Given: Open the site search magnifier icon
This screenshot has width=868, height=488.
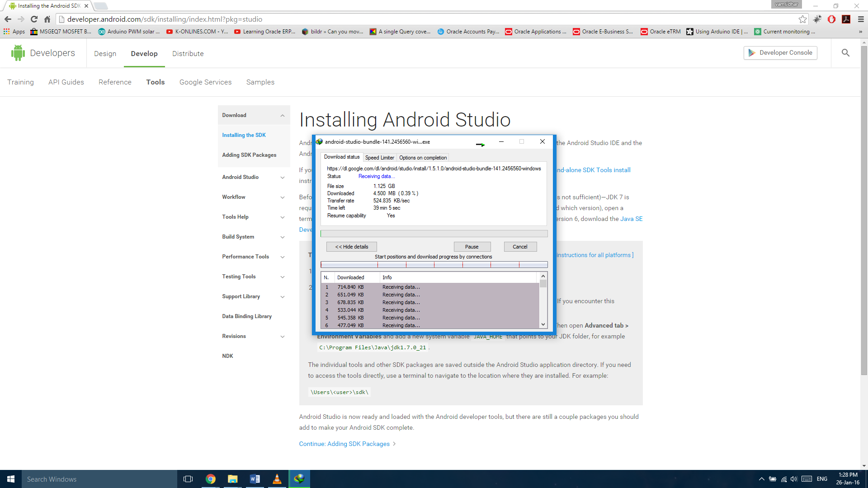Looking at the screenshot, I should point(845,52).
